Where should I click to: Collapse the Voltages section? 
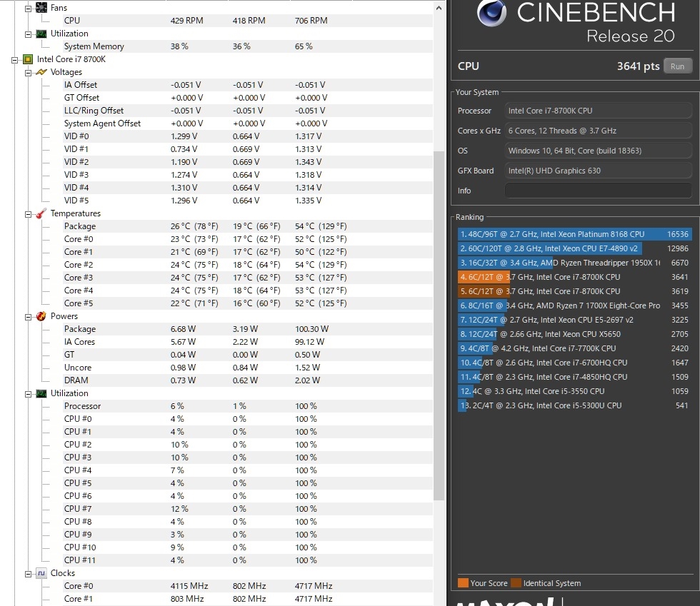click(28, 73)
